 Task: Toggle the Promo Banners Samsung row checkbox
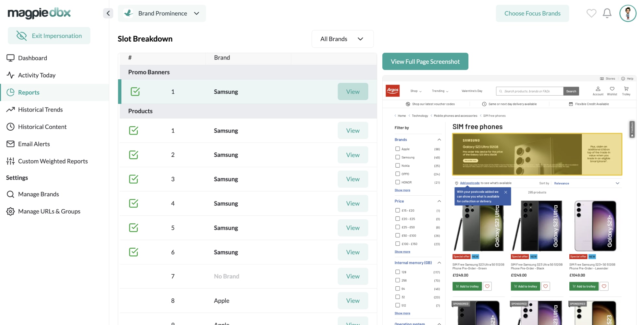click(135, 92)
